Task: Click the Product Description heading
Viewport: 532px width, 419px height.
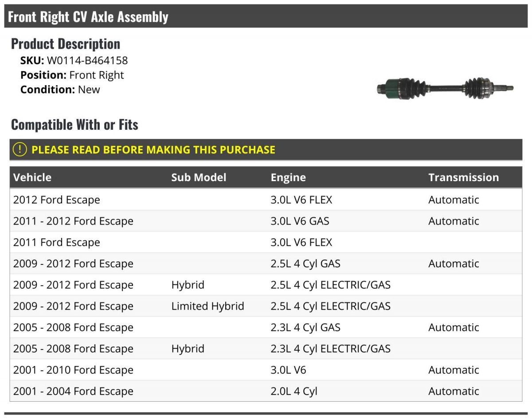Action: pos(66,44)
